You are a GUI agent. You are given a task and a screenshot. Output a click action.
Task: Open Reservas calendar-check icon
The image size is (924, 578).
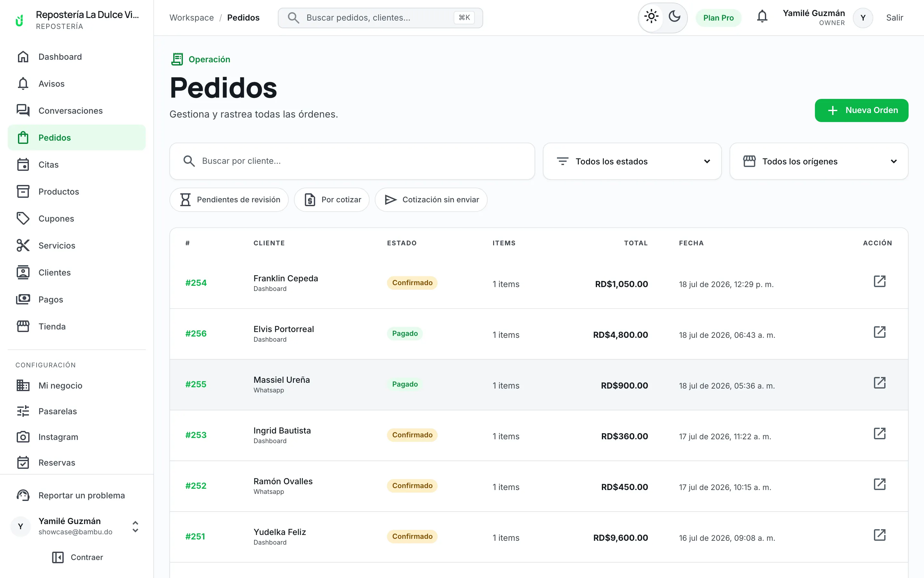[x=23, y=462]
